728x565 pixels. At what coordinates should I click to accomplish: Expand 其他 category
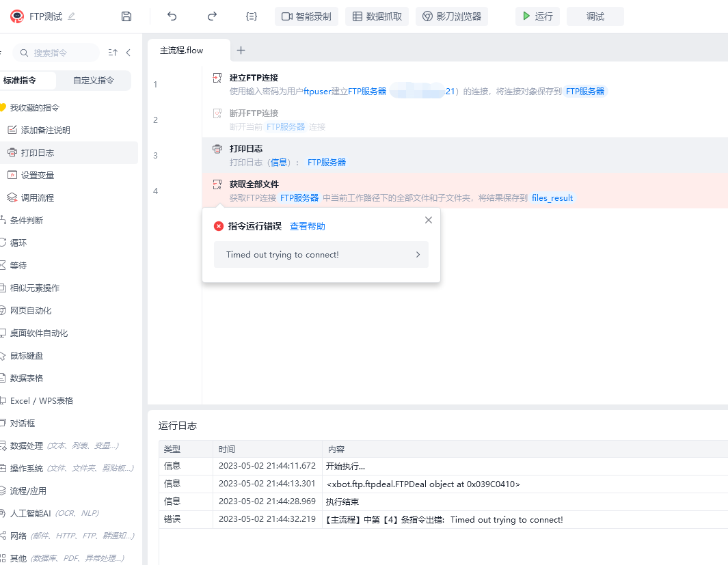click(x=18, y=558)
